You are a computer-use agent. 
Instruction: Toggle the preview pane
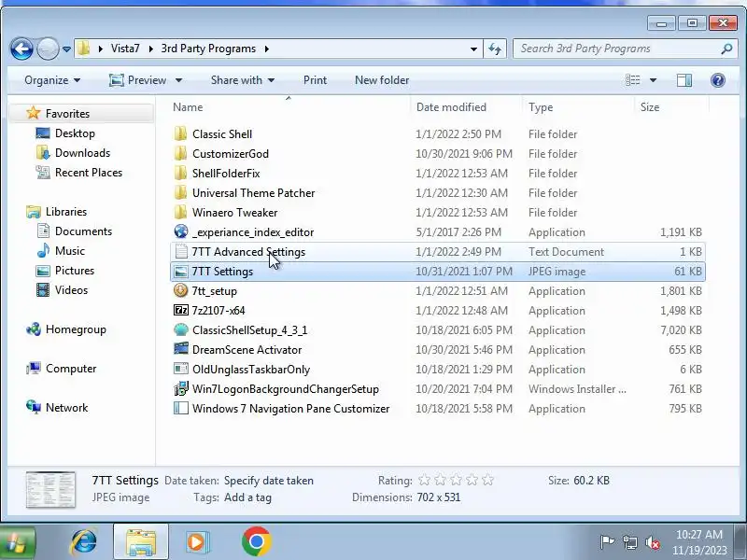[x=684, y=80]
